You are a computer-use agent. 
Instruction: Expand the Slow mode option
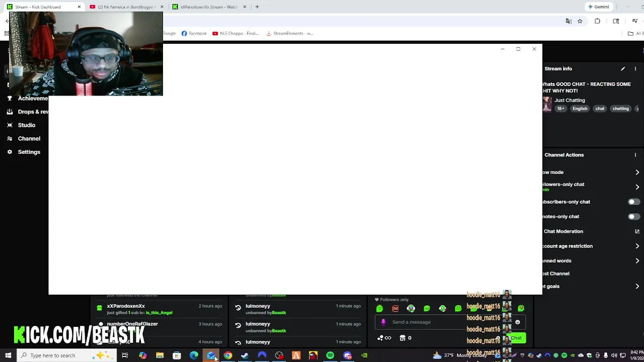tap(637, 172)
